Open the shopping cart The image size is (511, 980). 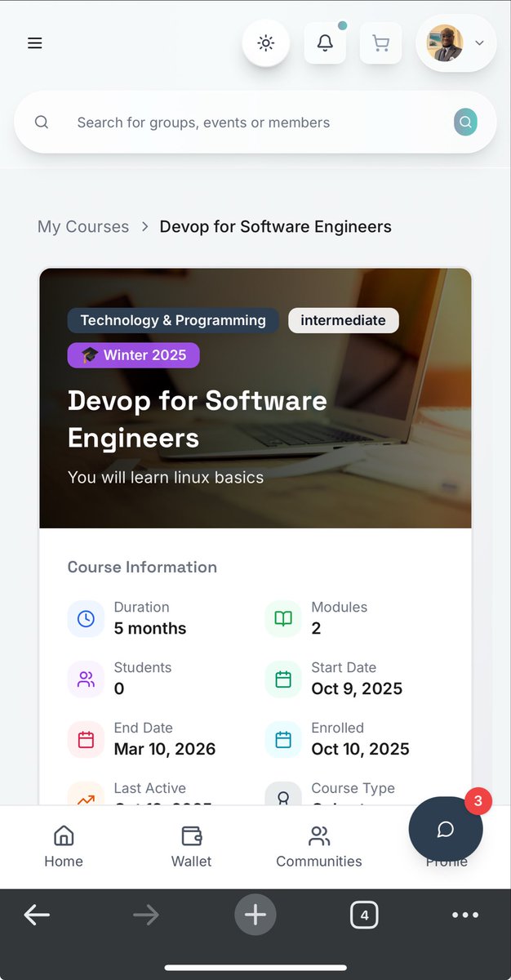[x=380, y=43]
